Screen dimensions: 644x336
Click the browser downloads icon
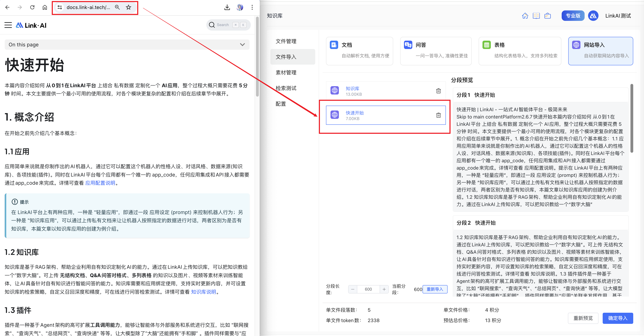pos(227,7)
